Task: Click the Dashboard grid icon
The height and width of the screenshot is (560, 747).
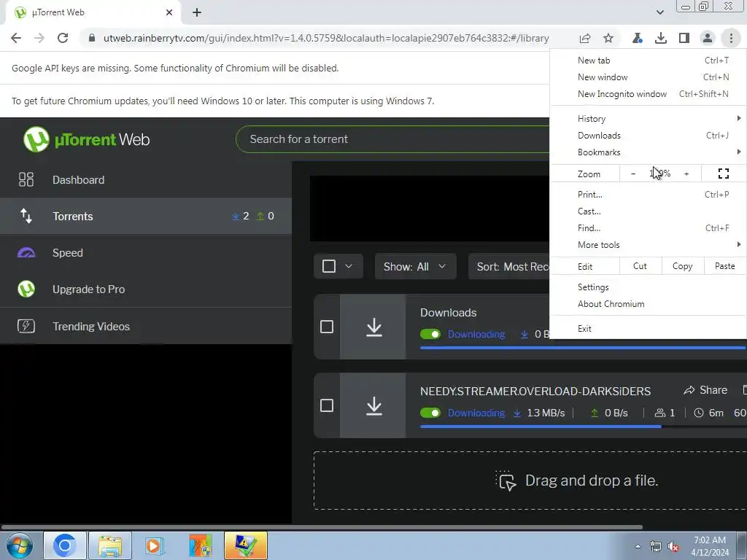Action: coord(26,179)
